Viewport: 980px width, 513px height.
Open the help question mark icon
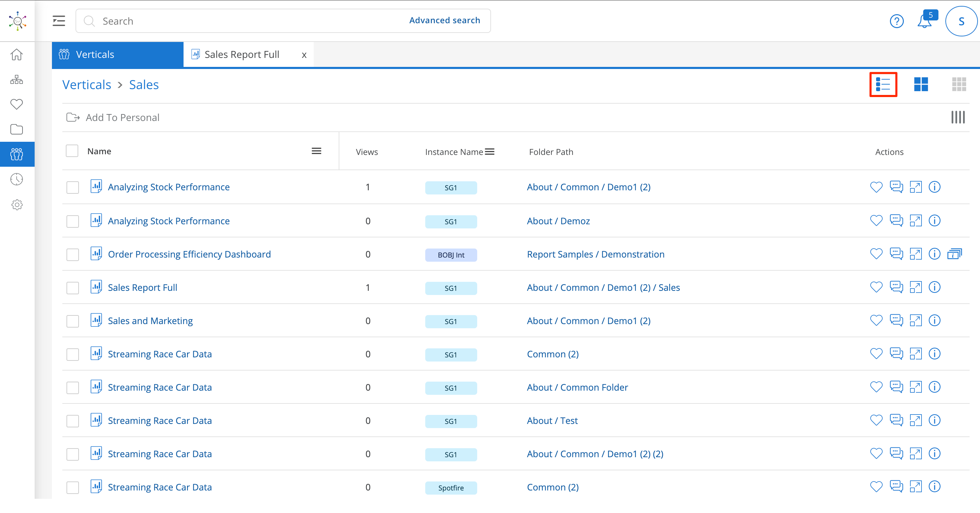pyautogui.click(x=897, y=21)
